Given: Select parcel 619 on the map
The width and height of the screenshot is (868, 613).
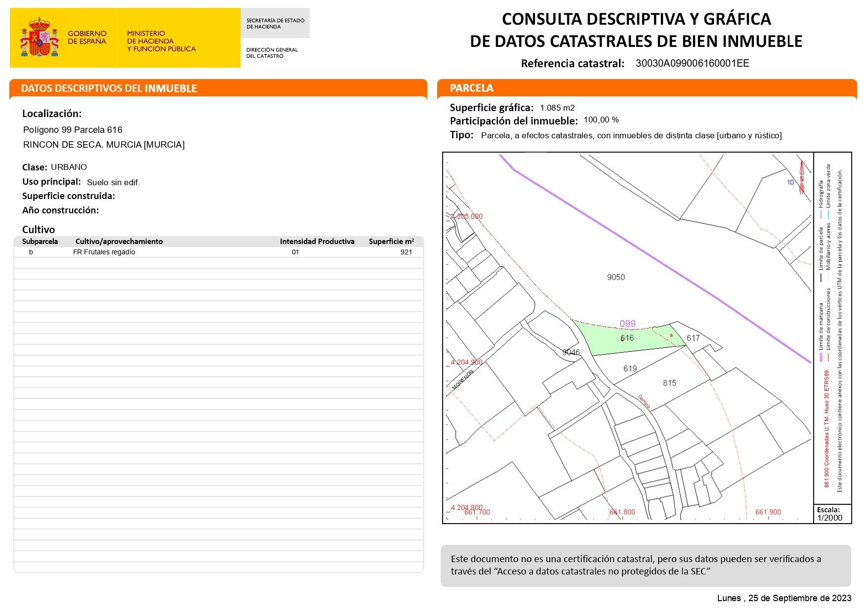Looking at the screenshot, I should pos(630,368).
